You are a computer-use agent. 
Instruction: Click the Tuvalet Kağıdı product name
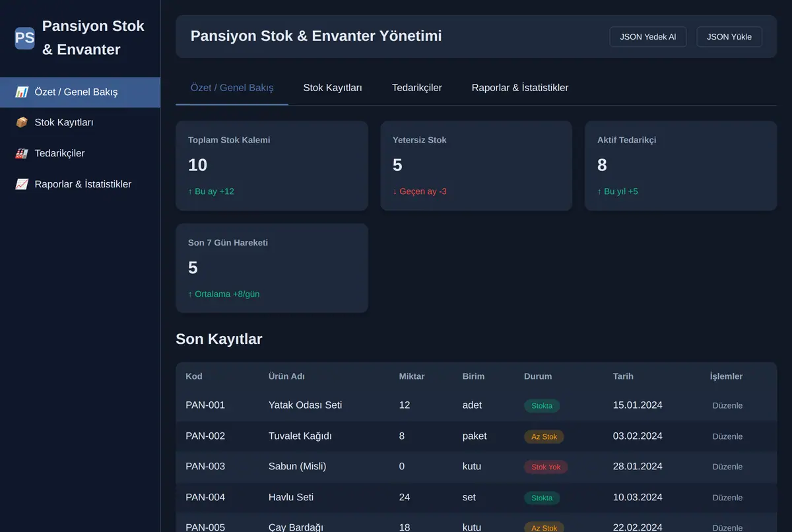300,436
